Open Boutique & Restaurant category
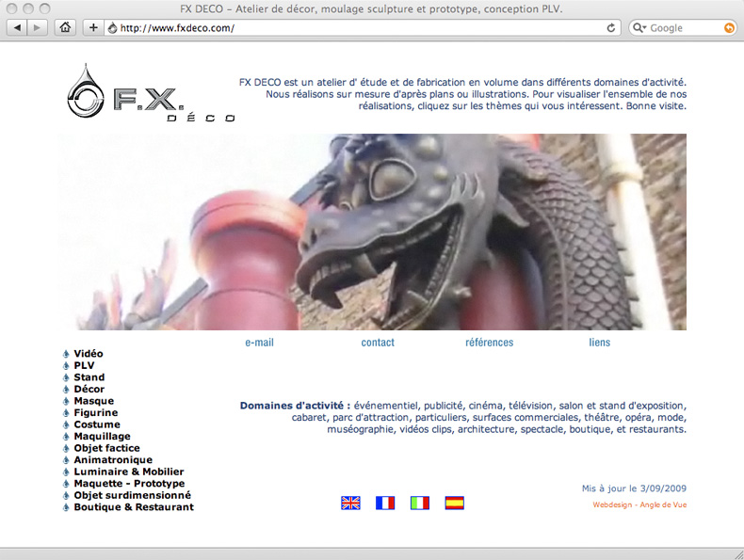Screen dimensions: 744x560 [x=134, y=507]
